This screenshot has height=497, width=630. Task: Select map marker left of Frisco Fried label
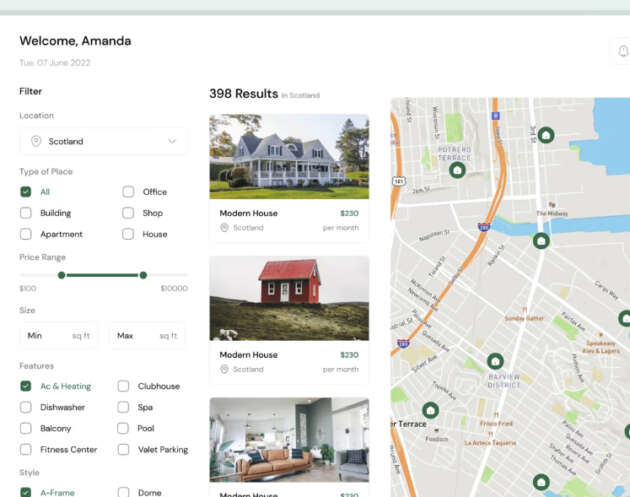point(431,410)
